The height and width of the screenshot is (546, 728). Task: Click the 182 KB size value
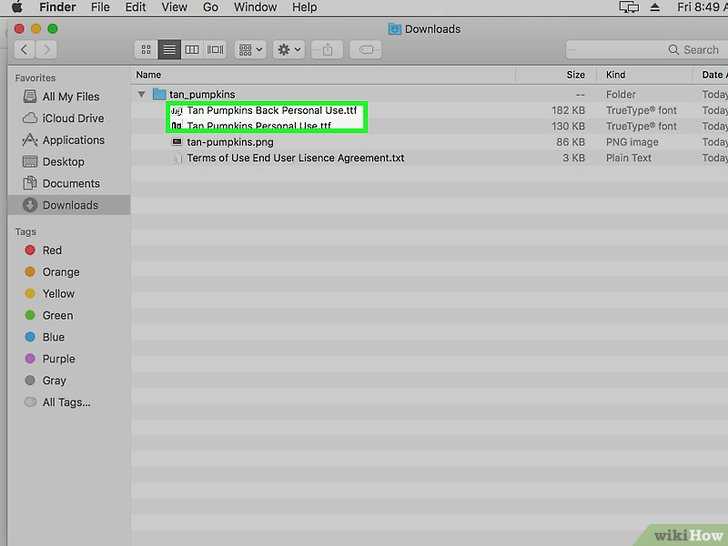[568, 110]
